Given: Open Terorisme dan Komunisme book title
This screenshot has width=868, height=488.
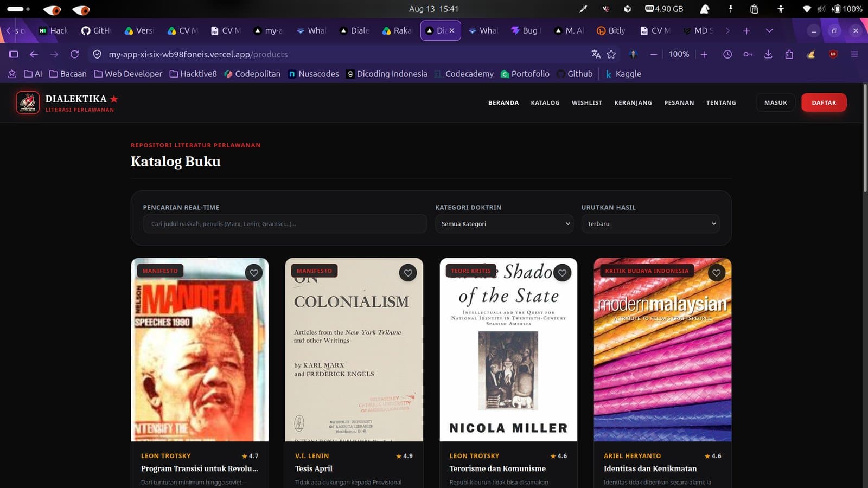Looking at the screenshot, I should (x=497, y=468).
